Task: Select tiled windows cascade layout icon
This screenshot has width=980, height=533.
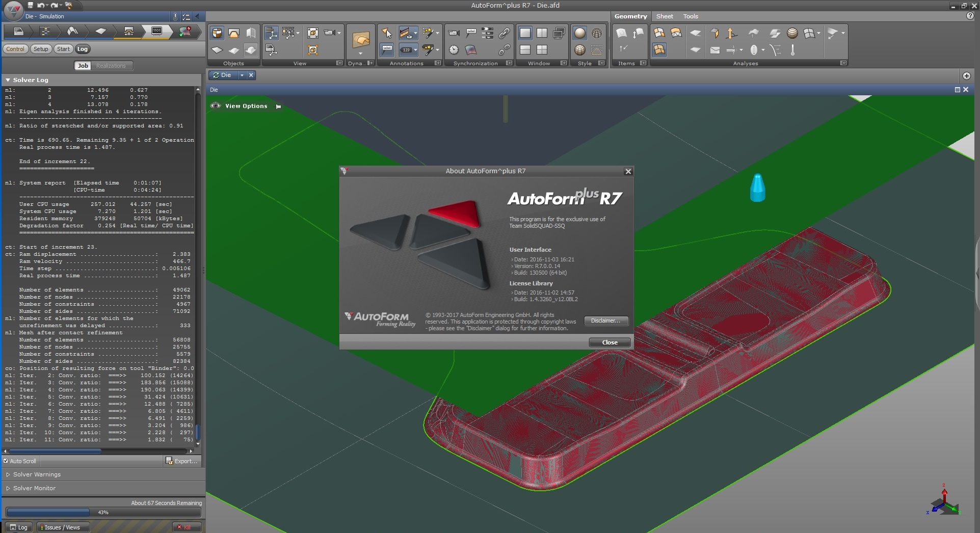Action: tap(559, 33)
